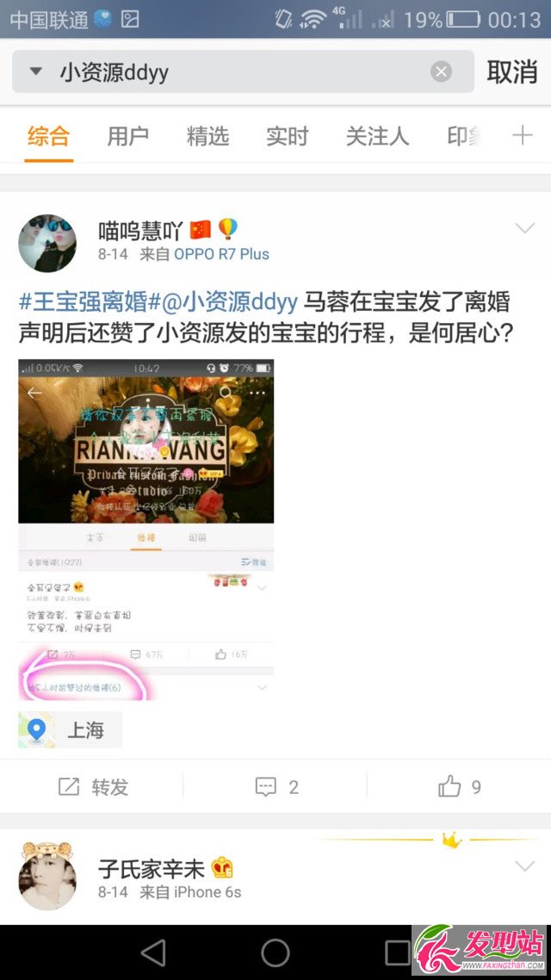The width and height of the screenshot is (551, 980).
Task: Tap the Android home circle button
Action: click(x=275, y=953)
